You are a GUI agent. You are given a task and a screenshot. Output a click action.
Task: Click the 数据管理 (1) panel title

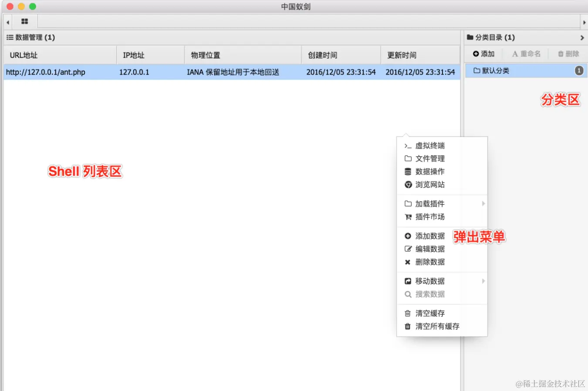pos(35,37)
